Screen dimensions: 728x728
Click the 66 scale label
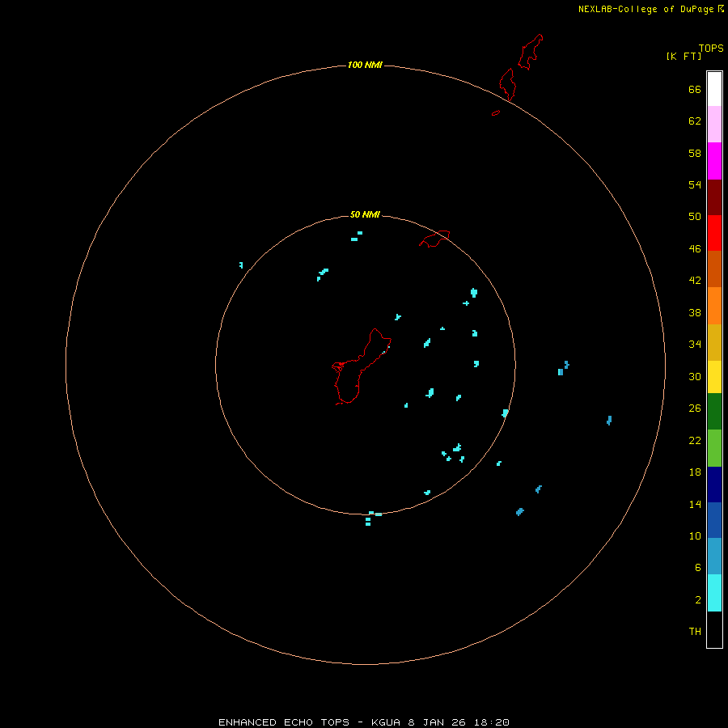[695, 89]
